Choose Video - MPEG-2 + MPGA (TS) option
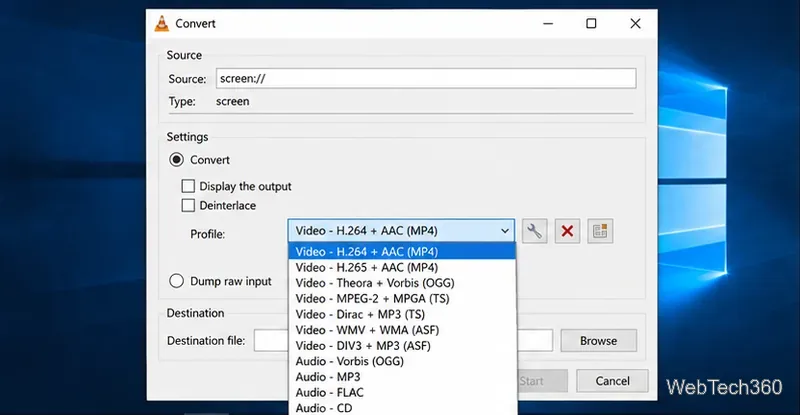This screenshot has width=800, height=415. pos(402,299)
